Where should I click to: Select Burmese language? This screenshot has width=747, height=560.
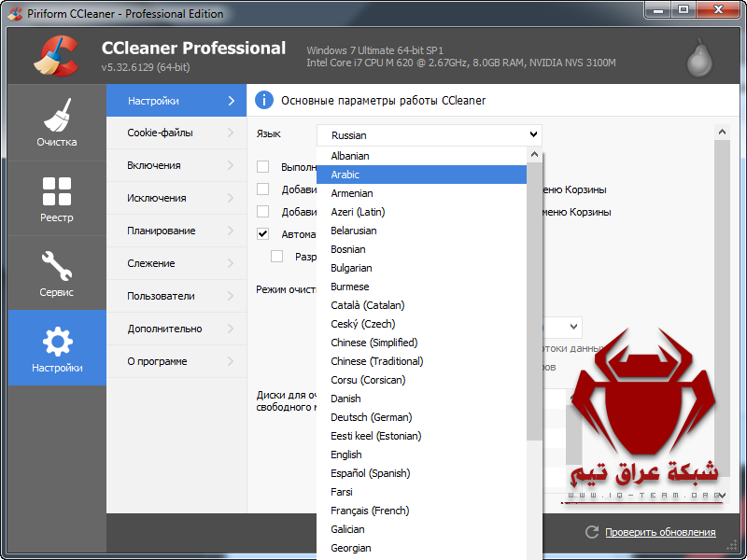(422, 287)
